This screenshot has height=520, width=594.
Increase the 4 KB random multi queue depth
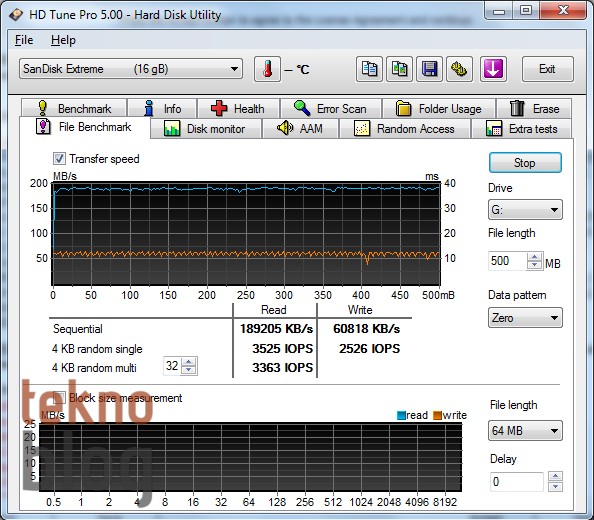(x=189, y=362)
